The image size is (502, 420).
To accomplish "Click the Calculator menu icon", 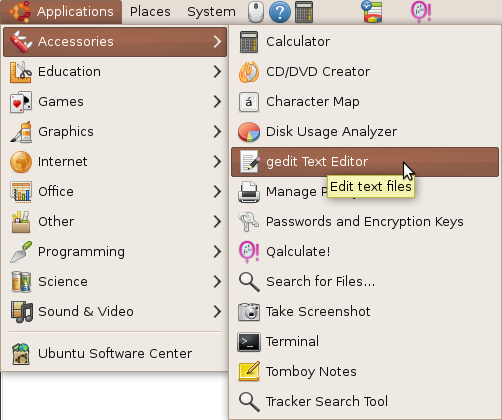I will tap(249, 42).
